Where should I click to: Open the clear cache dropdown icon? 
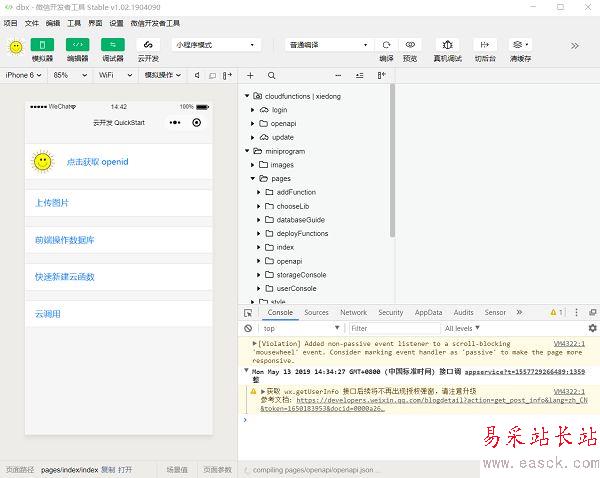[520, 45]
